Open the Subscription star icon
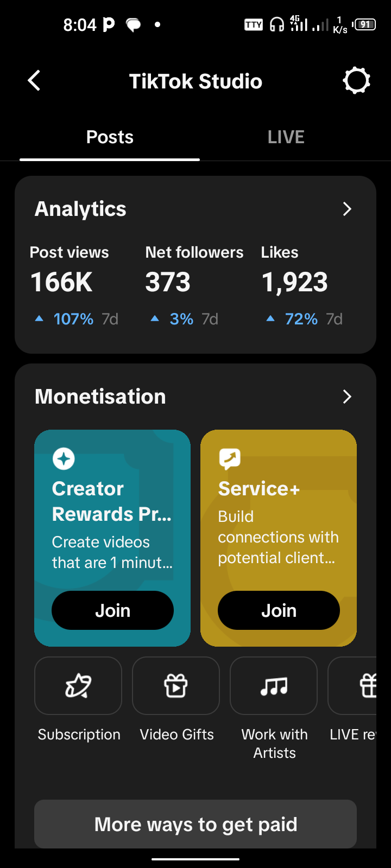This screenshot has width=391, height=868. click(78, 686)
